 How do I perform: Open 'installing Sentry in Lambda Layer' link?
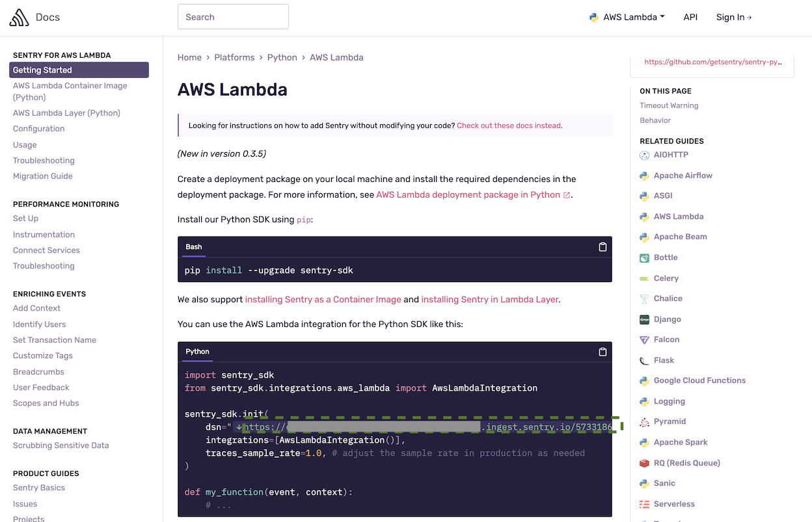point(489,300)
